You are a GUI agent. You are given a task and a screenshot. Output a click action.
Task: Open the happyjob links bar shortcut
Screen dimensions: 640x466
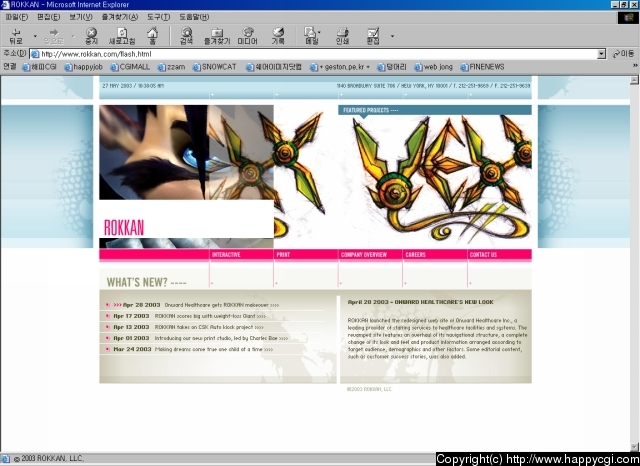(x=83, y=67)
